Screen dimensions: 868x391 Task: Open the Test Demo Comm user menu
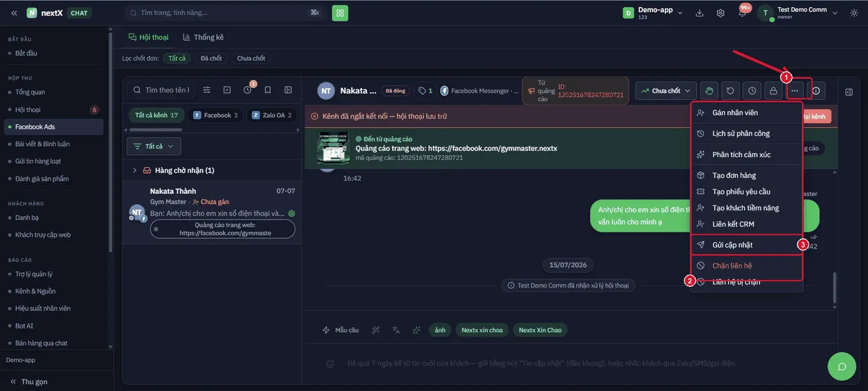pyautogui.click(x=798, y=13)
